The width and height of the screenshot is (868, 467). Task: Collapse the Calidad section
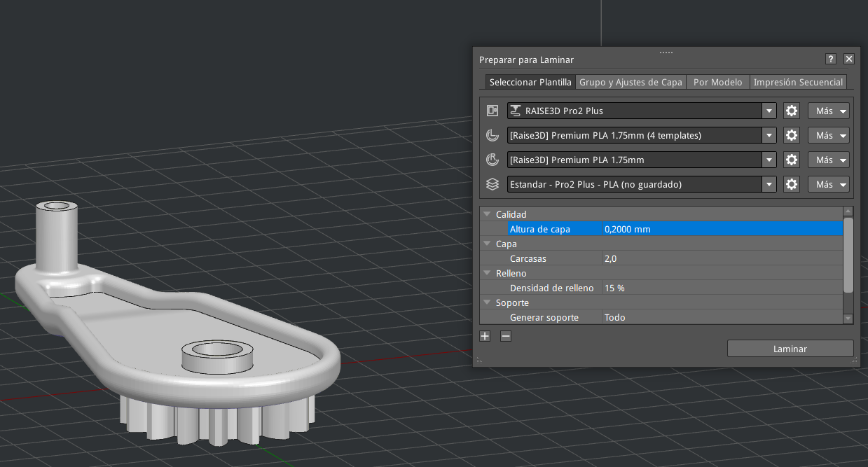click(487, 214)
